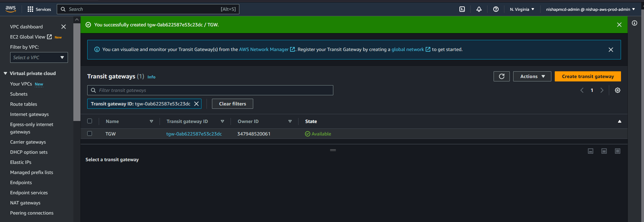Open AWS CloudShell terminal icon
Image resolution: width=644 pixels, height=222 pixels.
462,9
